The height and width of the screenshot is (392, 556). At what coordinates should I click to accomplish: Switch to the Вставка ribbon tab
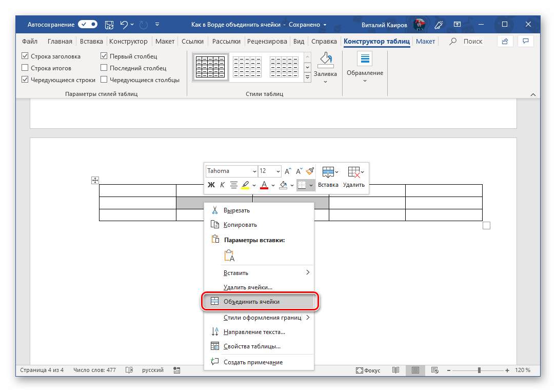(91, 41)
